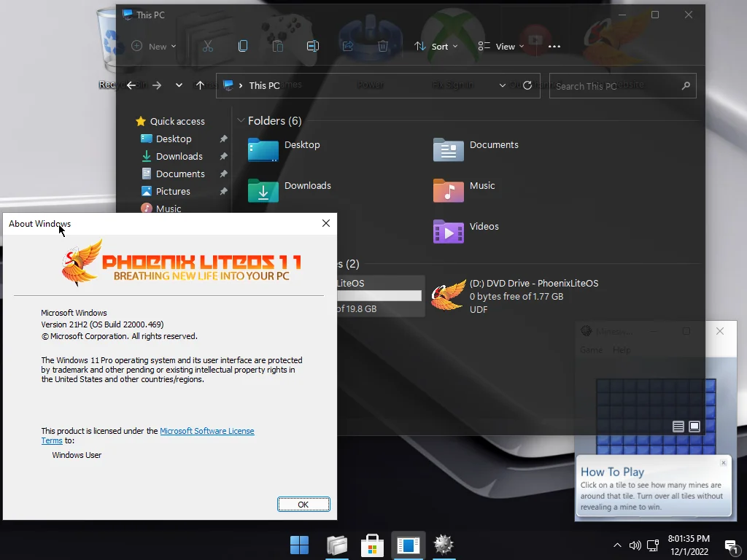Click the Delete trash icon in File Explorer

[x=382, y=46]
